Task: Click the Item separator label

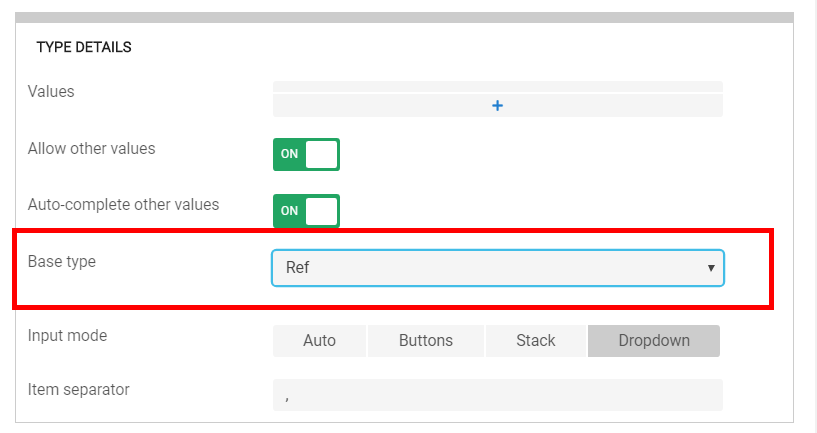Action: point(79,390)
